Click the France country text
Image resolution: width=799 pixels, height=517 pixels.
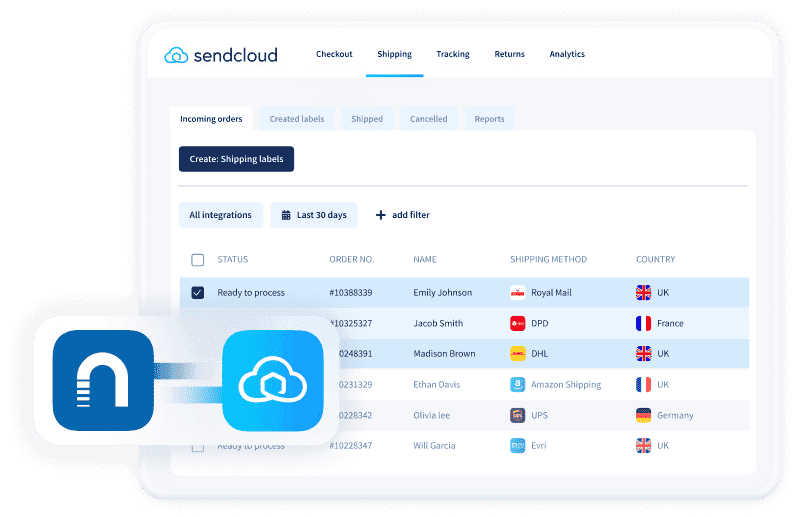(x=670, y=323)
